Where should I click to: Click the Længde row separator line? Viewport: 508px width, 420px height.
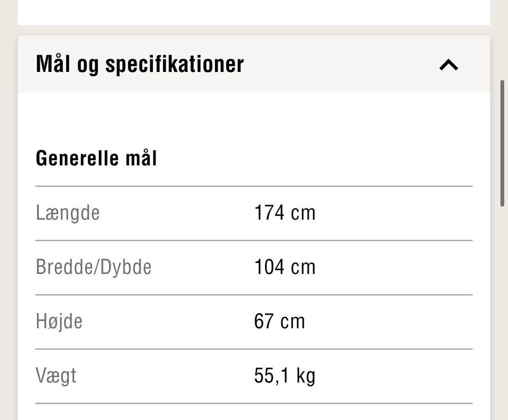click(x=253, y=240)
